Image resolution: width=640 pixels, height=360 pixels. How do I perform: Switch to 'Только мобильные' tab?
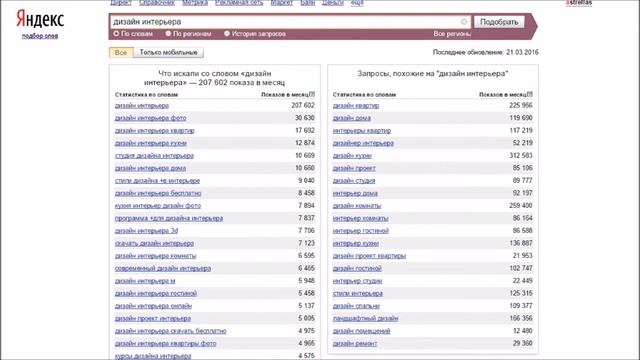coord(168,53)
